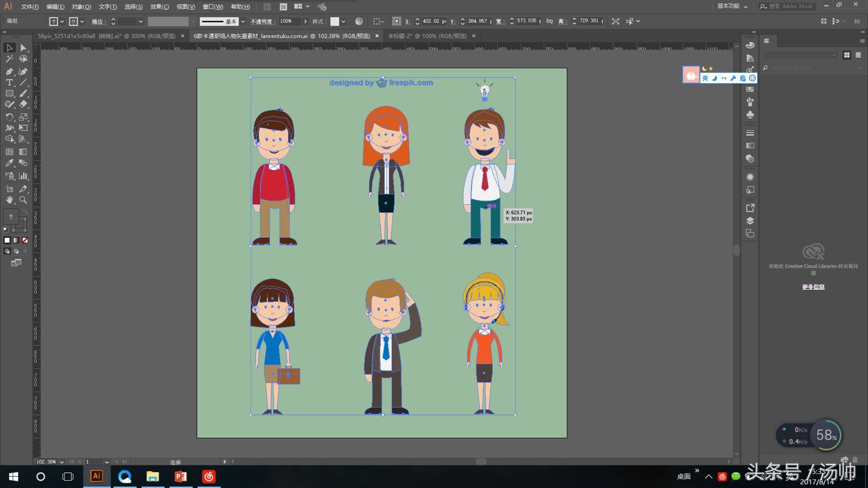The height and width of the screenshot is (488, 868).
Task: Pick the Shape Builder tool
Action: 10,139
